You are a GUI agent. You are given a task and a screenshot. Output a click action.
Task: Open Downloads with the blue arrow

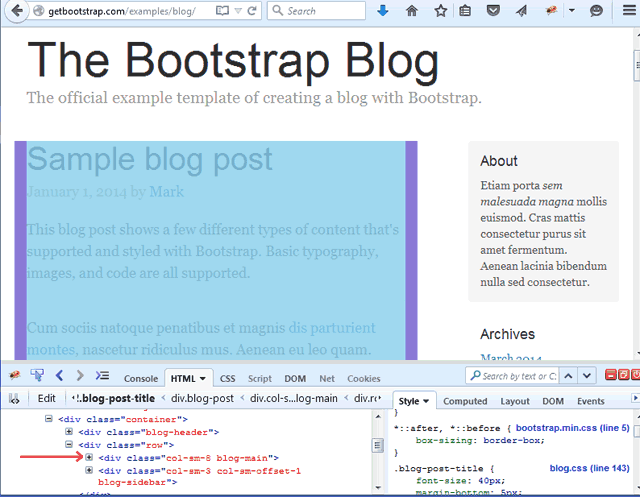pyautogui.click(x=382, y=11)
